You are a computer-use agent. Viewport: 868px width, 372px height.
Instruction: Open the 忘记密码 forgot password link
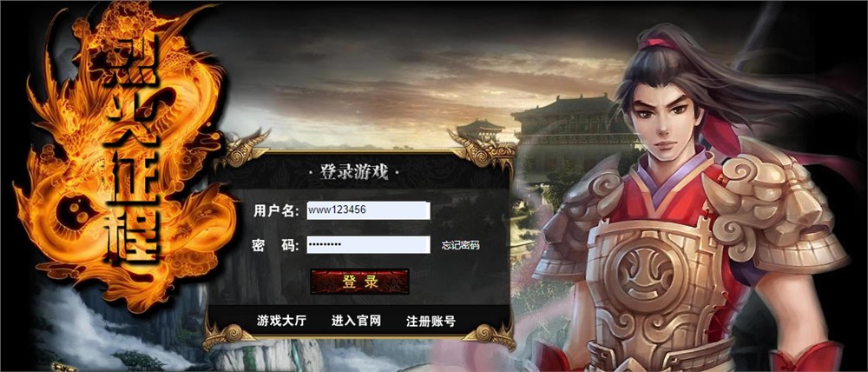[x=460, y=245]
